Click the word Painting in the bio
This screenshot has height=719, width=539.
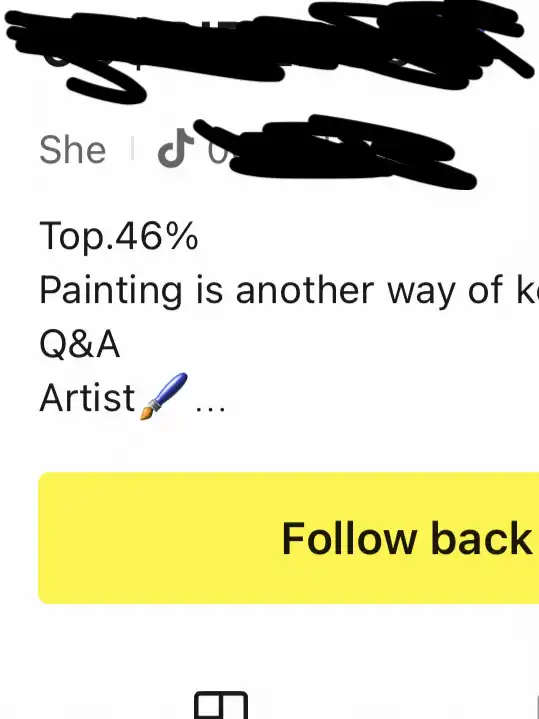[x=111, y=292]
